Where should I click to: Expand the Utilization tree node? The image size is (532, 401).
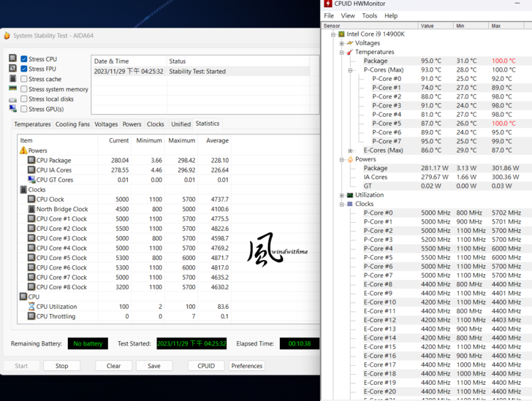pyautogui.click(x=341, y=195)
